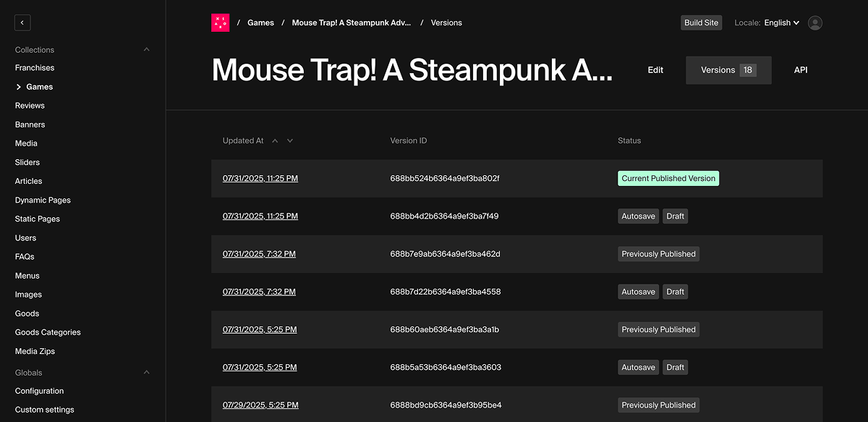868x422 pixels.
Task: Click the Build Site button
Action: tap(701, 23)
